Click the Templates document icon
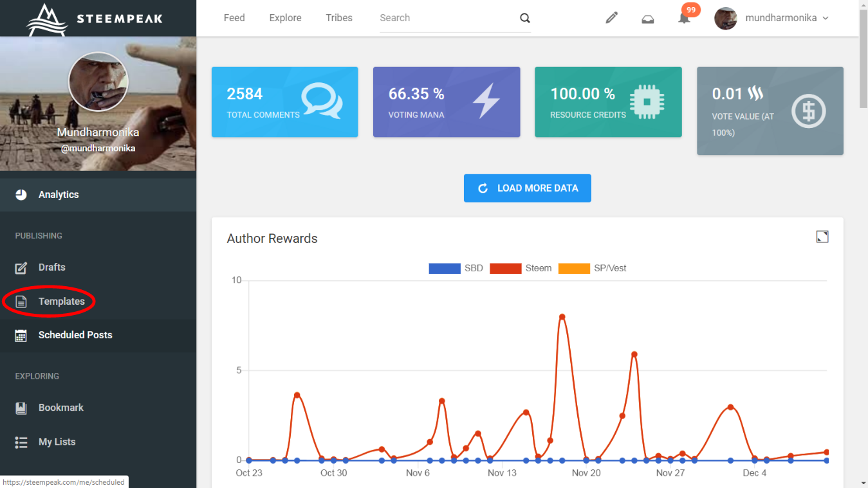Image resolution: width=868 pixels, height=488 pixels. [21, 302]
